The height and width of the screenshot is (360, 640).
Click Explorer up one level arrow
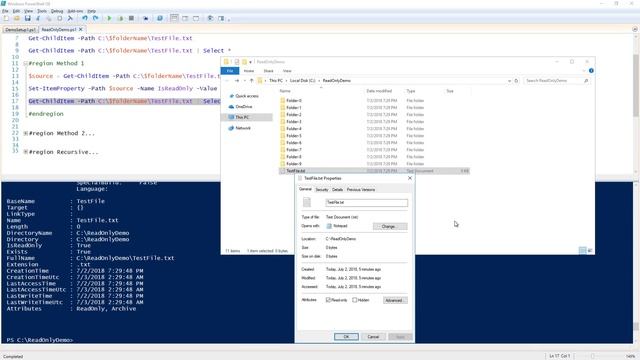point(251,81)
